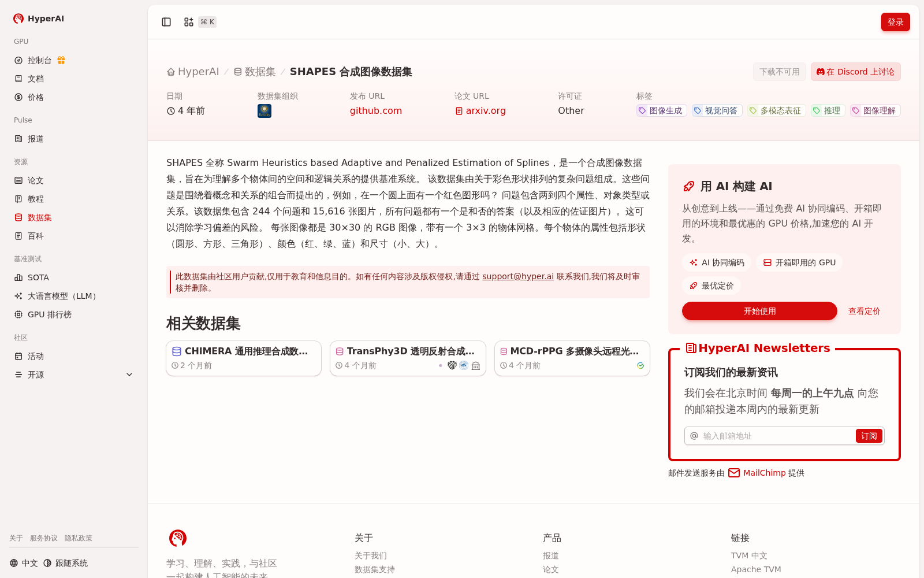Open the SOTA benchmarks page
Image resolution: width=924 pixels, height=578 pixels.
(74, 277)
